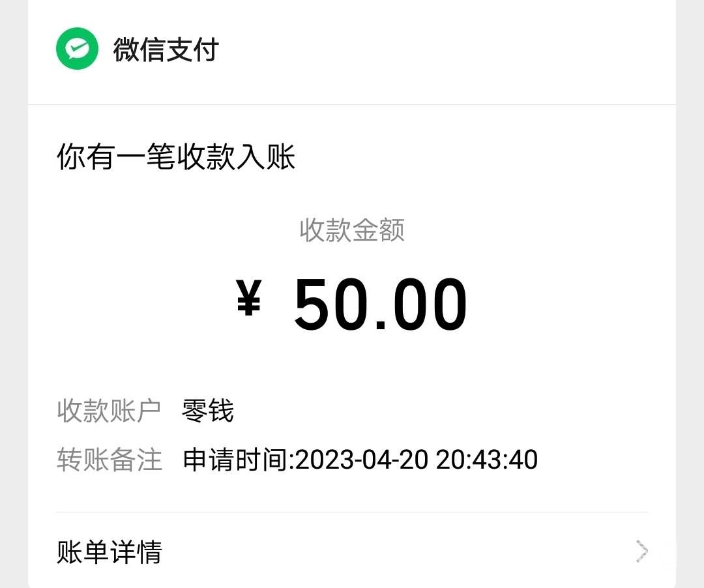Click the gray margin left of the card
The height and width of the screenshot is (588, 704).
13,293
